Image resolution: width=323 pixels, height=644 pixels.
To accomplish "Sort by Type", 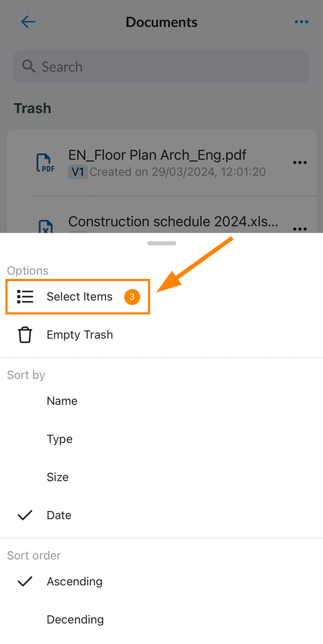I will (60, 439).
